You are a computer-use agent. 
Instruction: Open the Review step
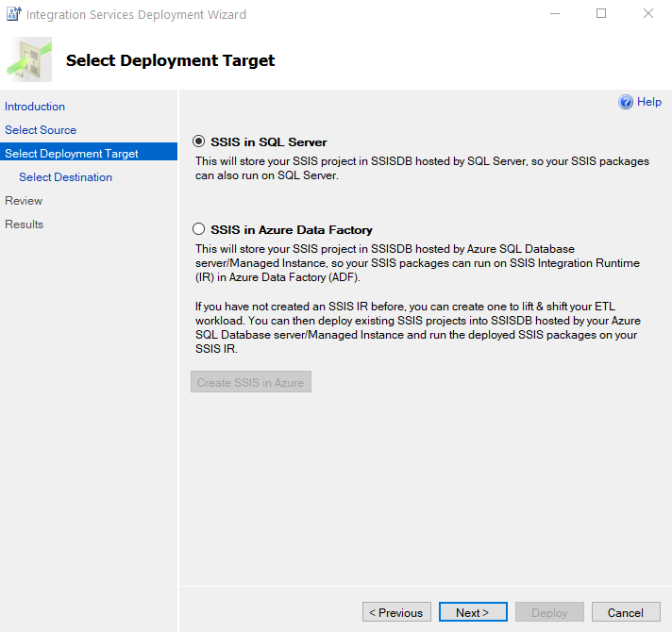[24, 201]
